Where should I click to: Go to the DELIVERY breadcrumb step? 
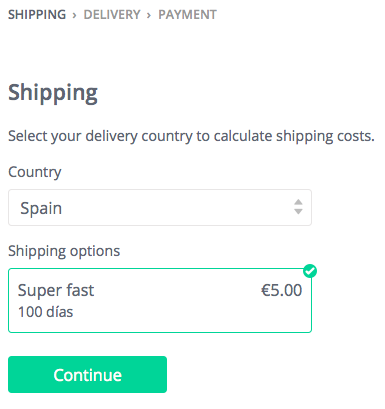[112, 15]
